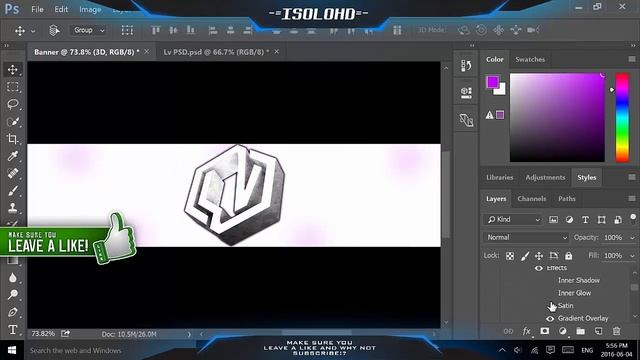Click Align vertical centers in options bar
This screenshot has width=640, height=360.
173,30
